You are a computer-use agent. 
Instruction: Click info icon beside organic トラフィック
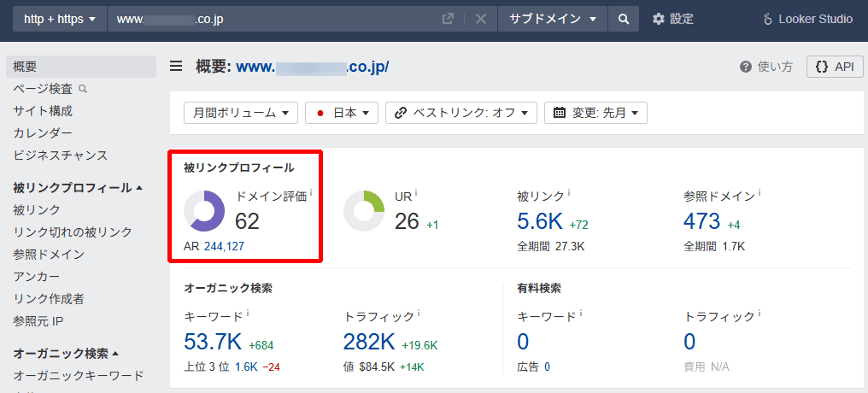(x=419, y=314)
